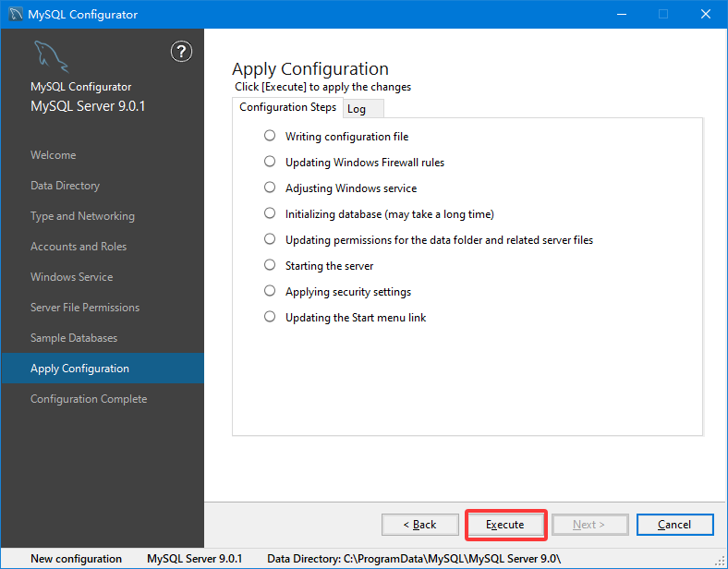The width and height of the screenshot is (728, 569).
Task: Select the Updating the Start menu link indicator
Action: coord(270,317)
